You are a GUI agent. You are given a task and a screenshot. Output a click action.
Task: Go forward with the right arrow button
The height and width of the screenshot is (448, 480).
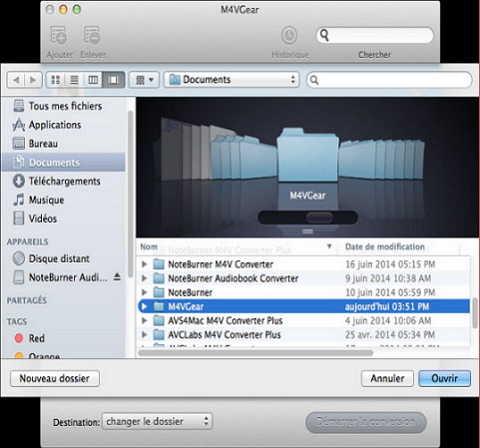33,80
